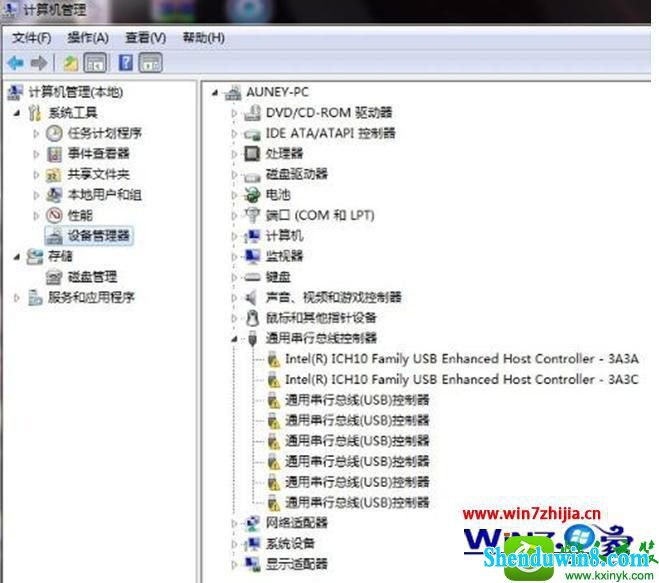Open the 帮助(H) menu
Screen dimensions: 659x583
(203, 38)
